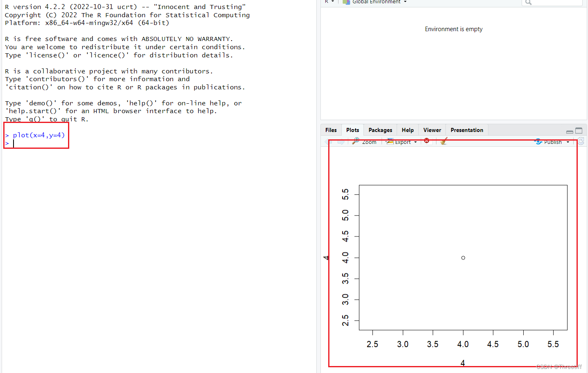The image size is (588, 373).
Task: Clear all plots with broom icon
Action: 443,141
